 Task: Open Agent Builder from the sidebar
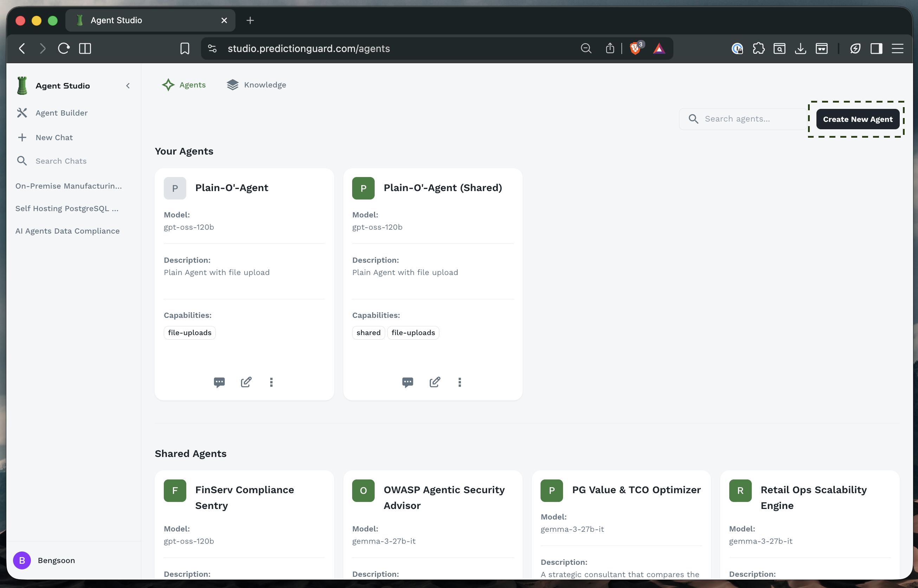(62, 113)
